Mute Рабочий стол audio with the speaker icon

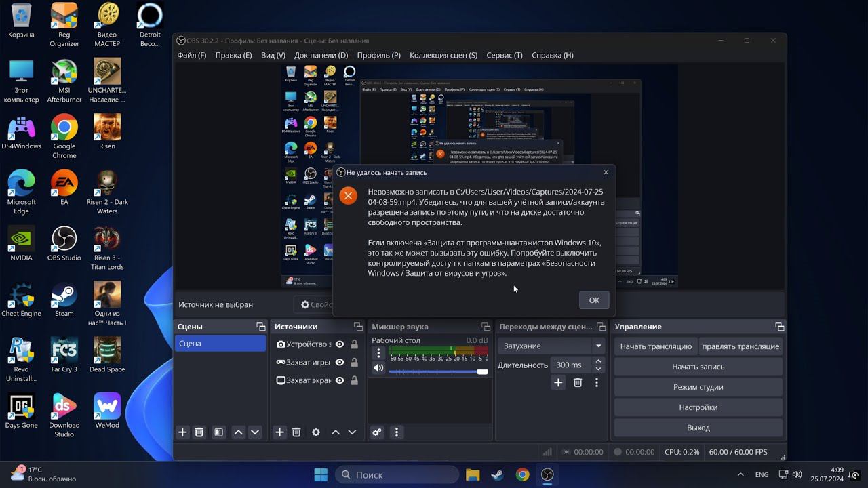click(x=378, y=368)
